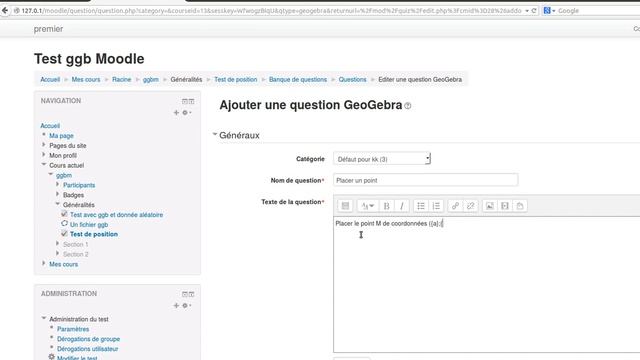Click Accueil in breadcrumb
Viewport: 640px width, 360px height.
[50, 80]
